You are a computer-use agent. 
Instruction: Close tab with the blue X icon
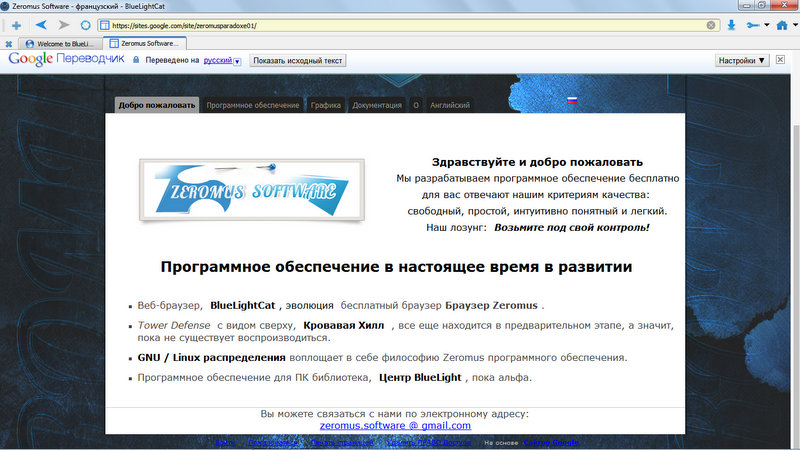9,44
